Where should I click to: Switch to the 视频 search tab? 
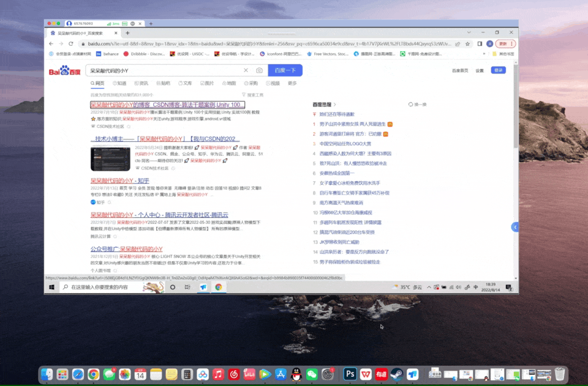pos(273,83)
